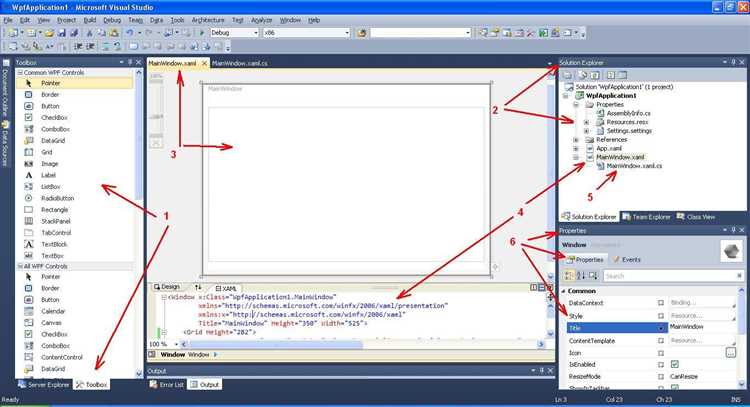Select the TextBox control in the Toolbox

point(75,255)
